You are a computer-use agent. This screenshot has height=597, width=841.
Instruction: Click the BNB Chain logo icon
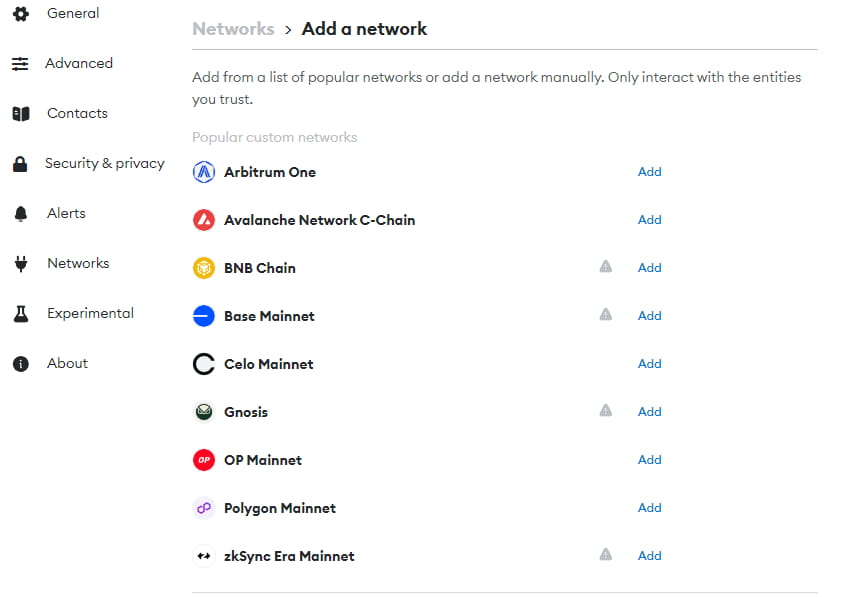(x=204, y=268)
